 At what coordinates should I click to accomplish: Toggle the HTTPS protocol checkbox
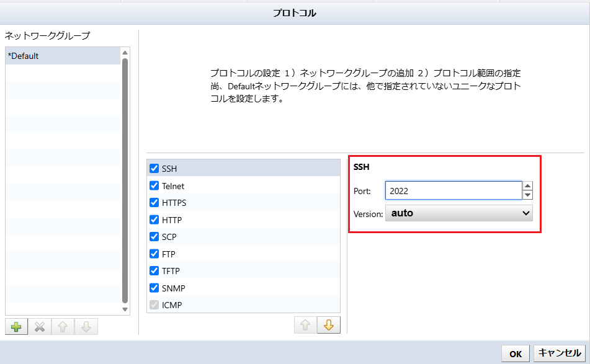(154, 202)
